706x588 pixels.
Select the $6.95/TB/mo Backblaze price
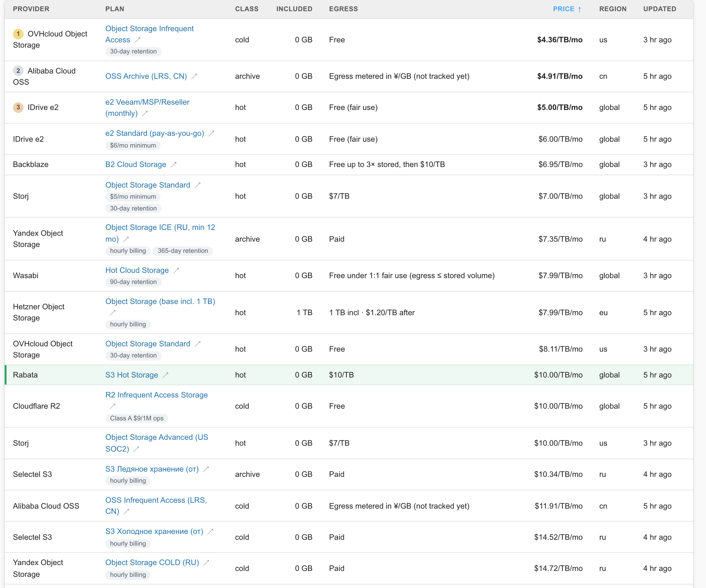pyautogui.click(x=560, y=165)
